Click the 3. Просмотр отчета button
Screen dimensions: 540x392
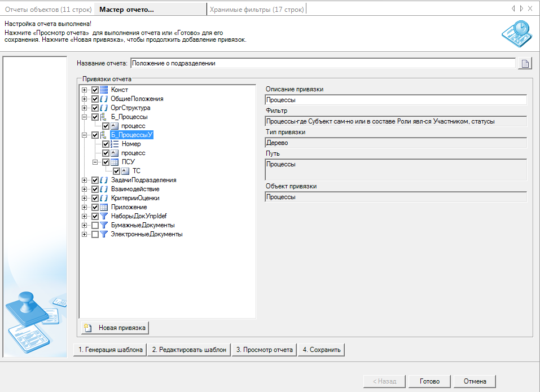pyautogui.click(x=264, y=350)
